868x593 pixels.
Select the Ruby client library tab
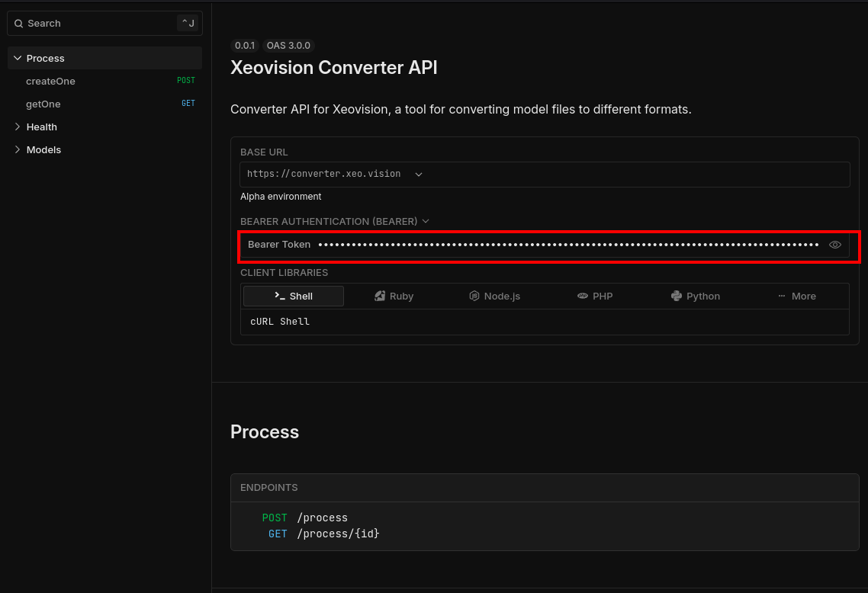coord(394,296)
